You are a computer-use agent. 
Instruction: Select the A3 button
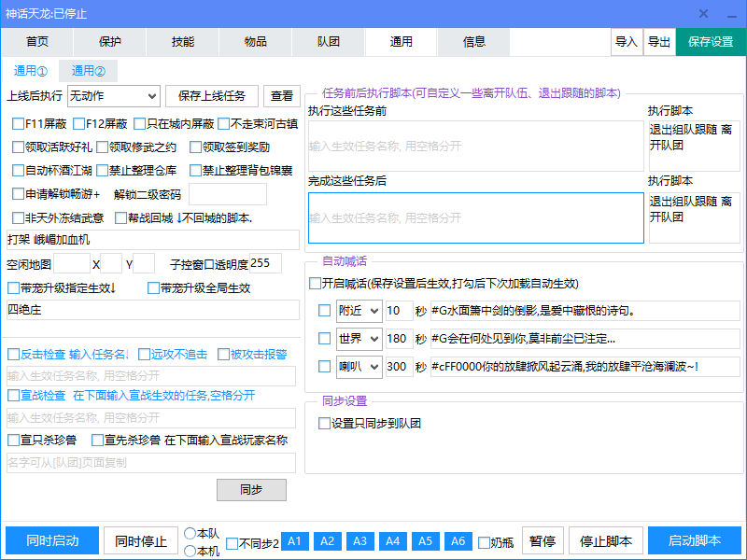[x=360, y=541]
